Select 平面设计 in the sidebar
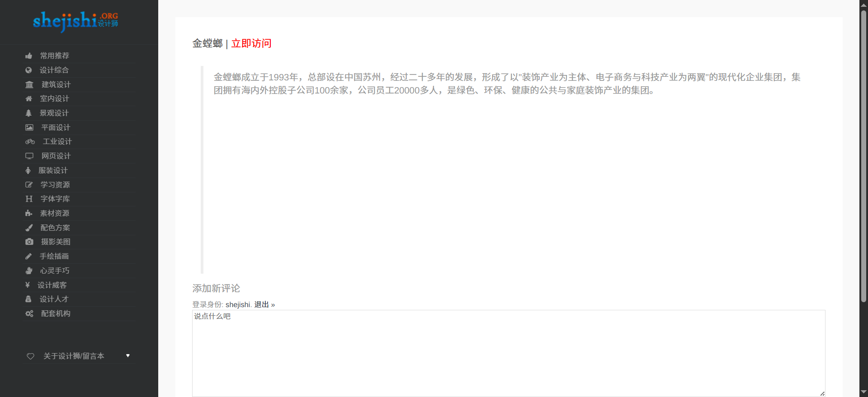The width and height of the screenshot is (868, 397). (x=56, y=127)
